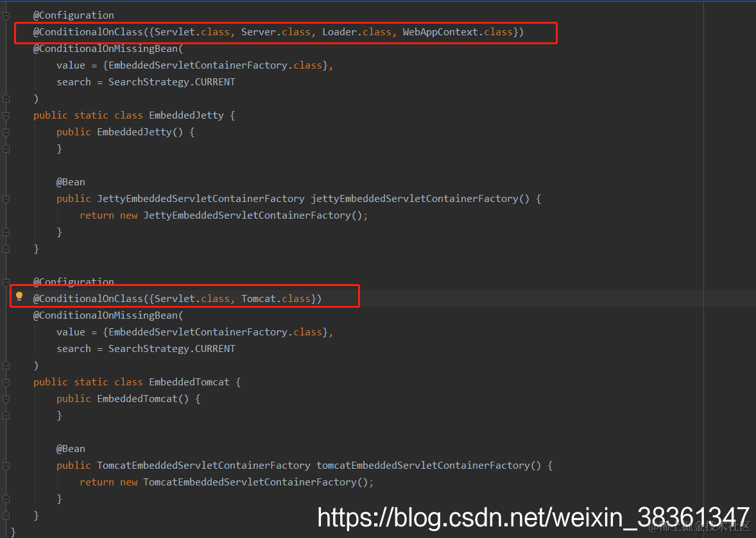Screen dimensions: 756x538
Task: Collapse the EmbeddedTomcat class fold marker
Action: coord(6,382)
